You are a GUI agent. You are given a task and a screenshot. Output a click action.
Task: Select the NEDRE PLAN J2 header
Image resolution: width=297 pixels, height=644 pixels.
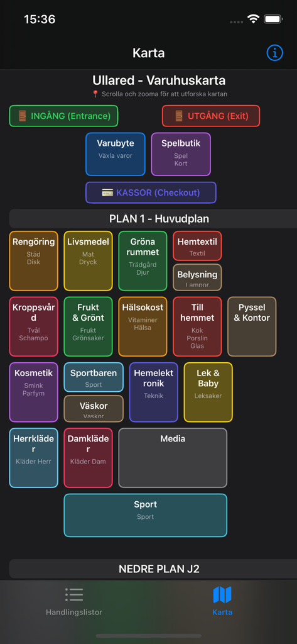pyautogui.click(x=153, y=569)
